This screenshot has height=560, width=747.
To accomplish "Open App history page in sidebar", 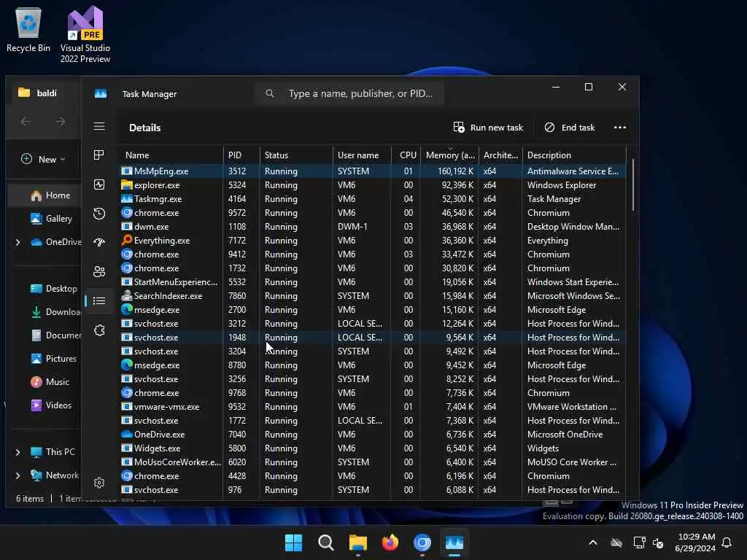I will 99,214.
